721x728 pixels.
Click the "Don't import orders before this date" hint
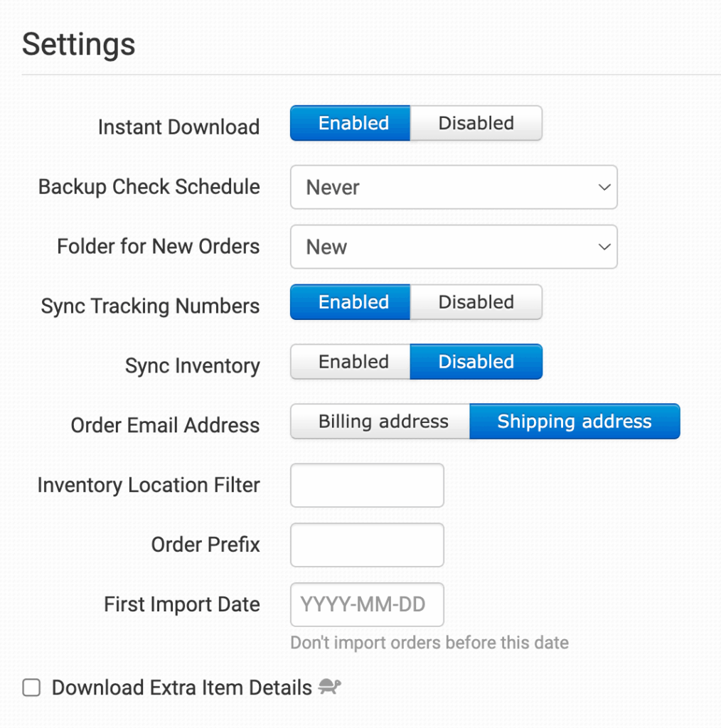click(x=429, y=643)
